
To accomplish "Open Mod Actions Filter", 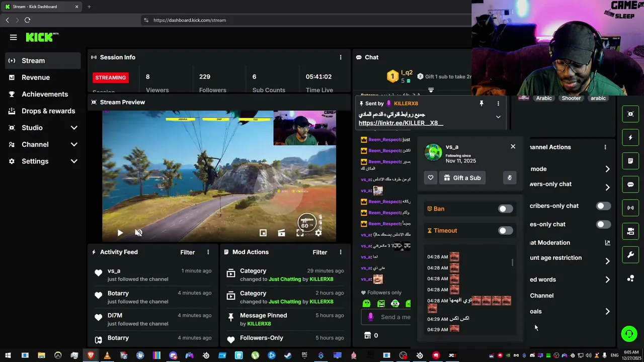I will tap(320, 252).
